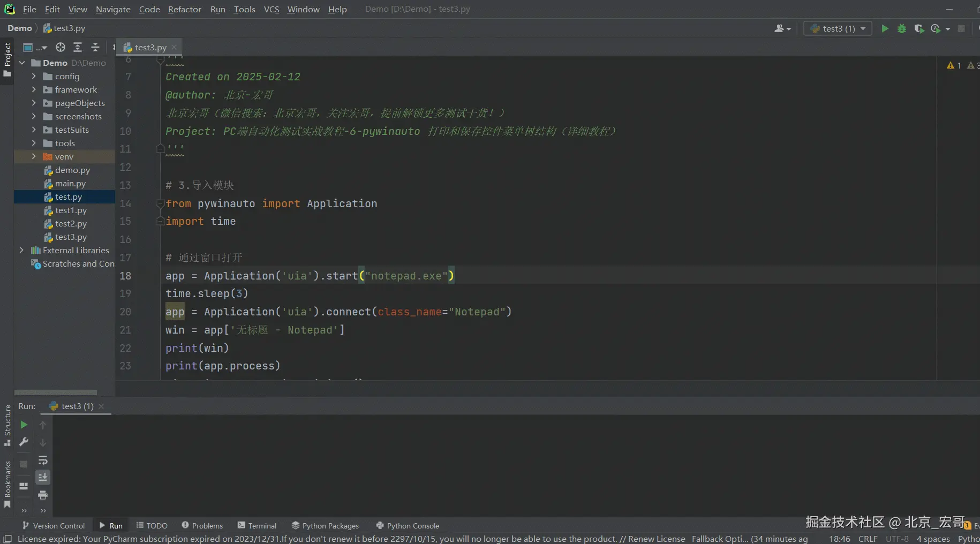
Task: Open the Refactor menu
Action: 185,9
